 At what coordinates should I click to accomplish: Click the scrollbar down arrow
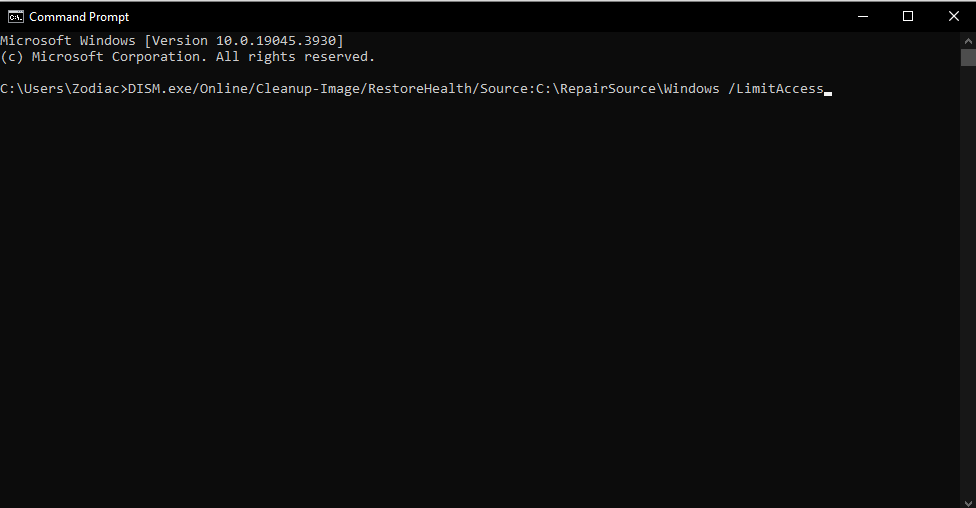tap(967, 499)
